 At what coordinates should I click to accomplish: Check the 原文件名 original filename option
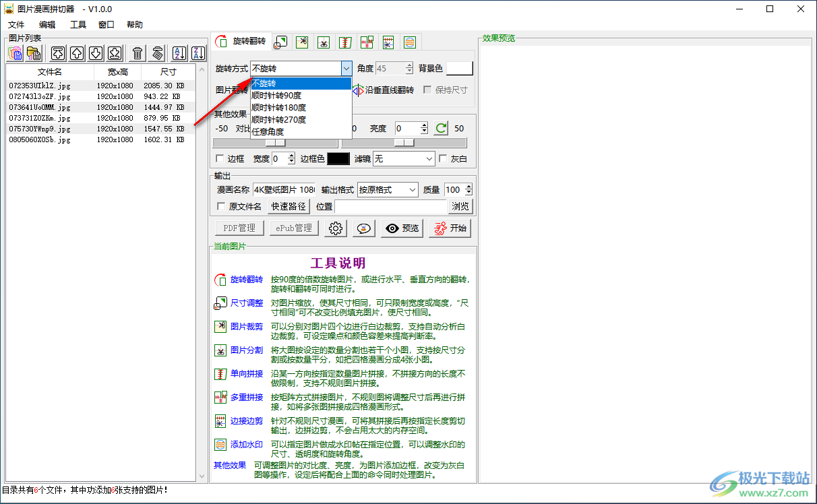click(x=220, y=206)
